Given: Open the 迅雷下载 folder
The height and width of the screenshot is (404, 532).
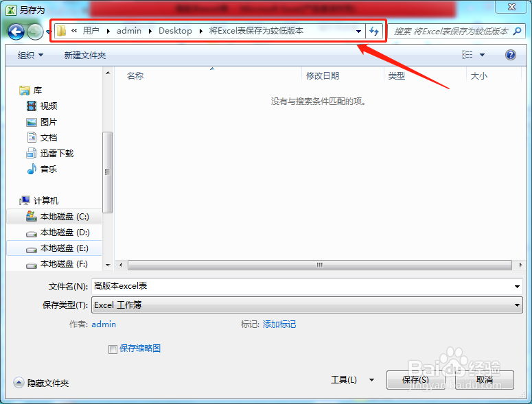Looking at the screenshot, I should (49, 153).
